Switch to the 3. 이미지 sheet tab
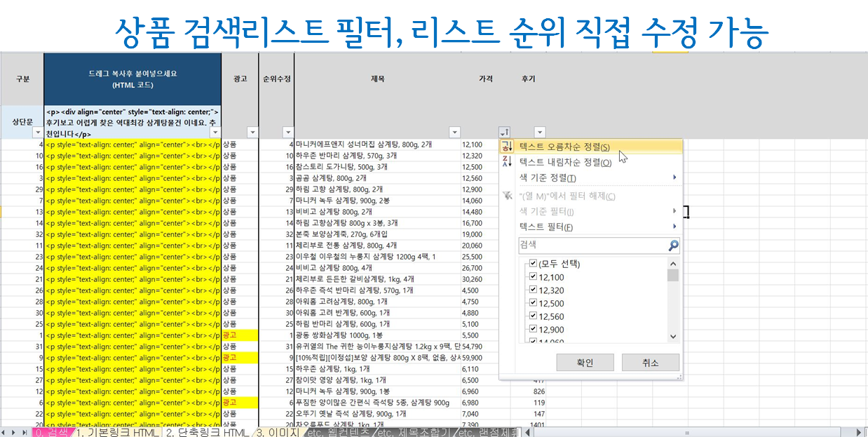Screen dimensions: 868x437 [280, 432]
